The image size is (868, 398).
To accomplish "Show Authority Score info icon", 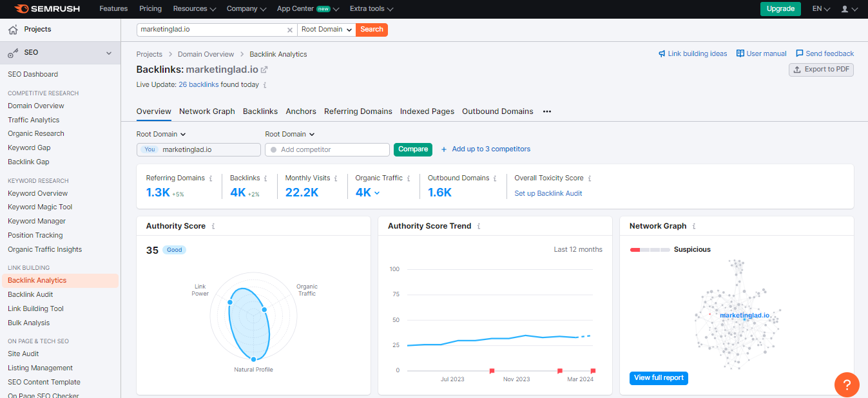I will click(x=213, y=227).
